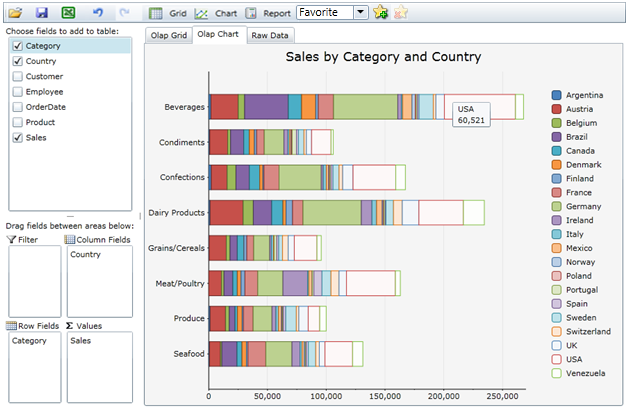Tick the OrderDate field checkbox
This screenshot has width=627, height=410.
[x=17, y=107]
